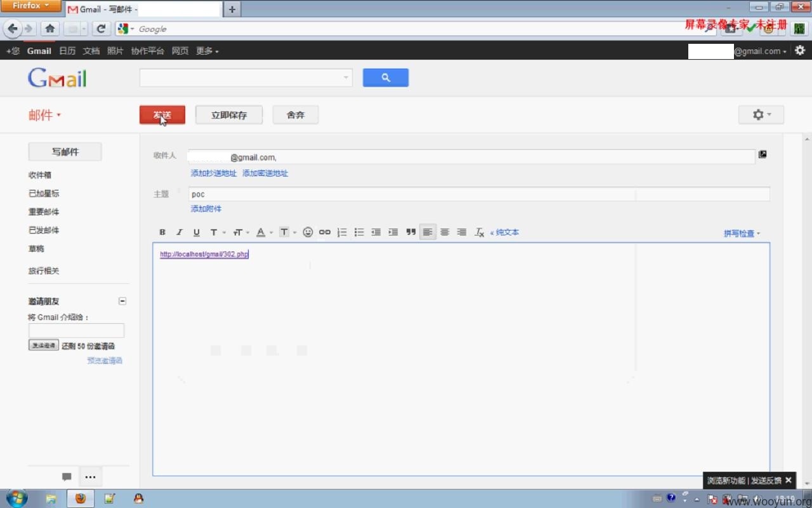Click the 添加附件 attach file link
The height and width of the screenshot is (508, 812).
coord(206,209)
